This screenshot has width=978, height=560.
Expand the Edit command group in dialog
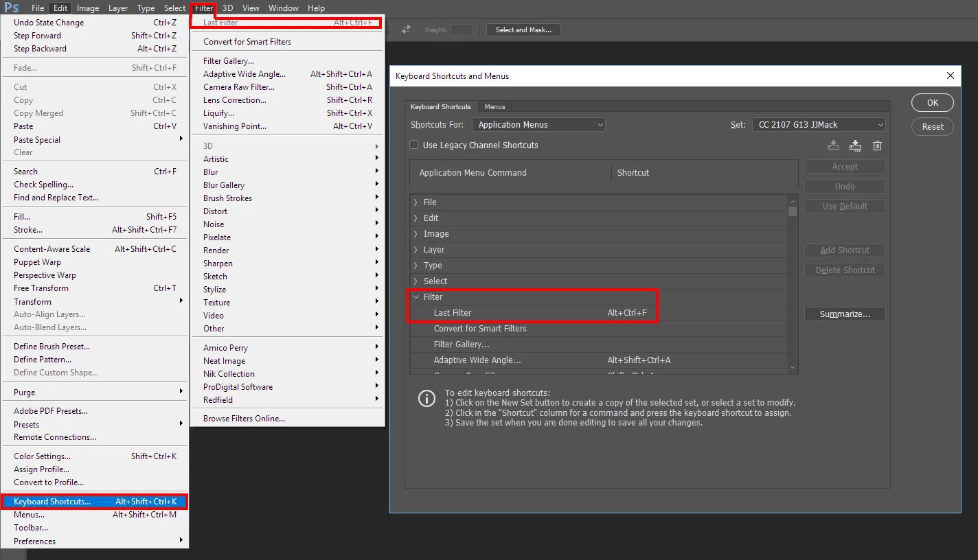pyautogui.click(x=415, y=218)
